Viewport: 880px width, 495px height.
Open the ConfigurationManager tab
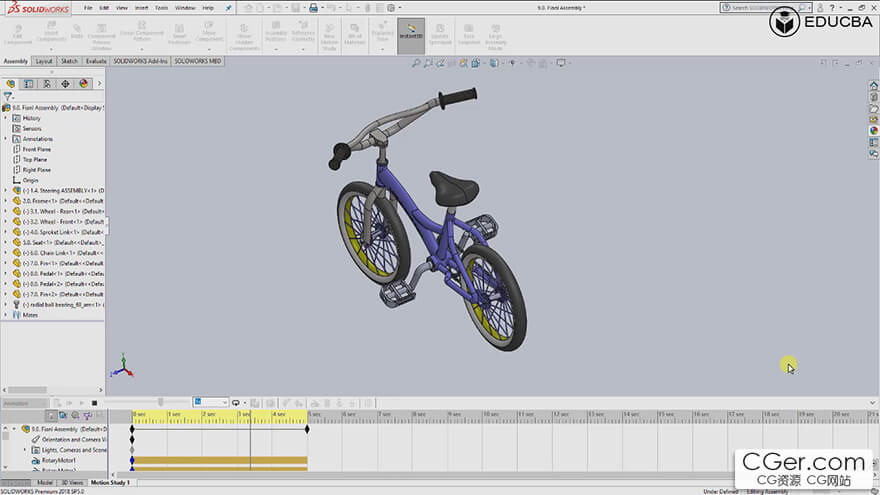click(x=47, y=84)
